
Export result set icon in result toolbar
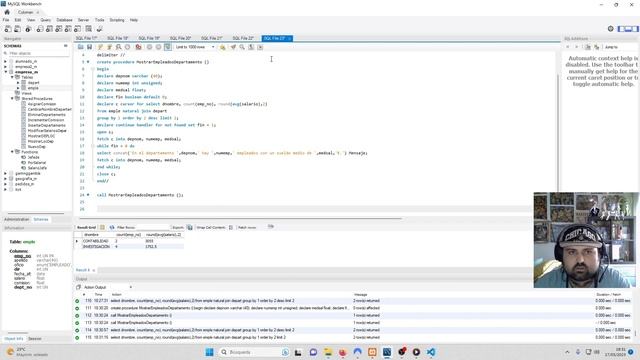point(190,227)
